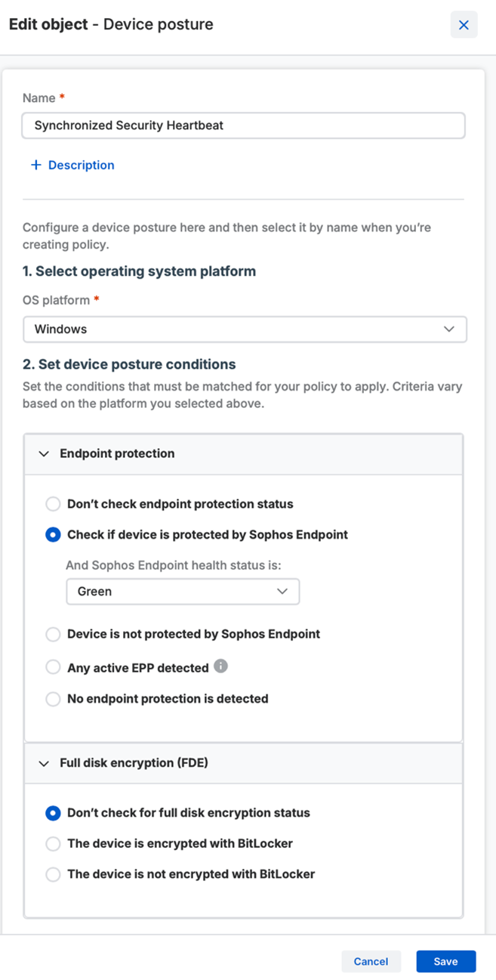Click the plus icon before Description

coord(35,165)
